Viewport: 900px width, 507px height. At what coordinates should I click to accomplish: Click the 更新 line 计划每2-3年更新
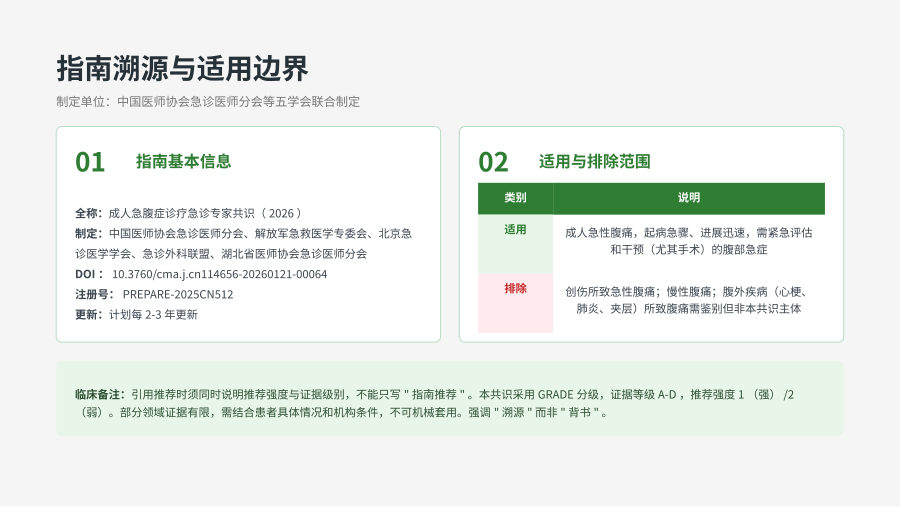click(137, 315)
